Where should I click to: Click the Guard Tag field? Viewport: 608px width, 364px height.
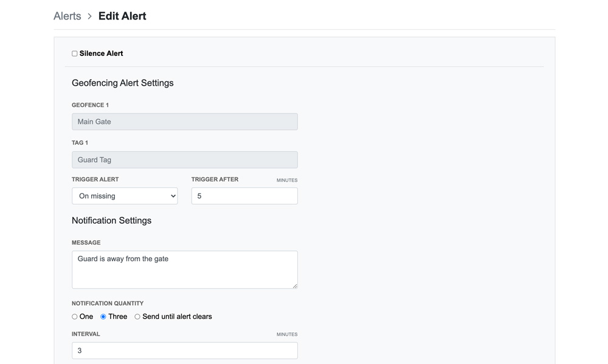184,159
